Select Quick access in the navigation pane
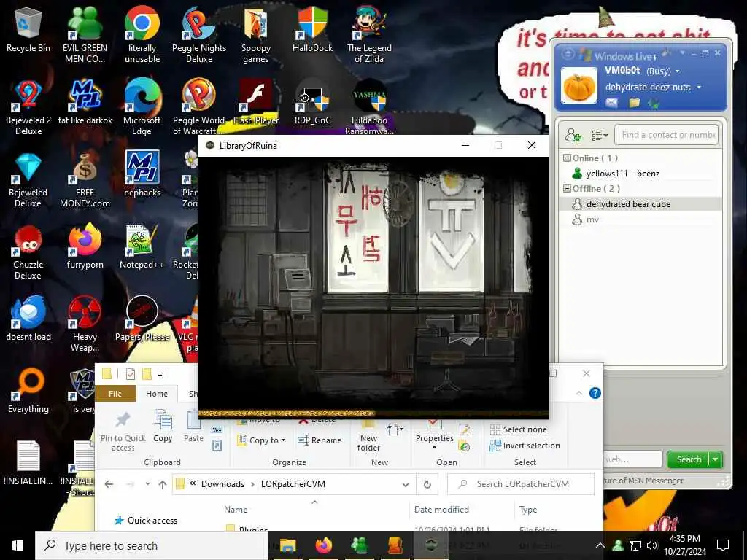 [x=146, y=521]
